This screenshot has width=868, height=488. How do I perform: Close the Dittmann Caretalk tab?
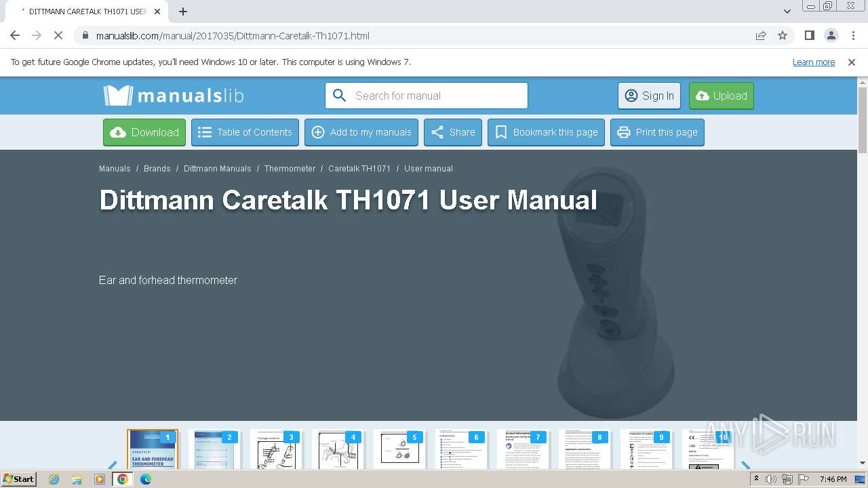coord(157,12)
